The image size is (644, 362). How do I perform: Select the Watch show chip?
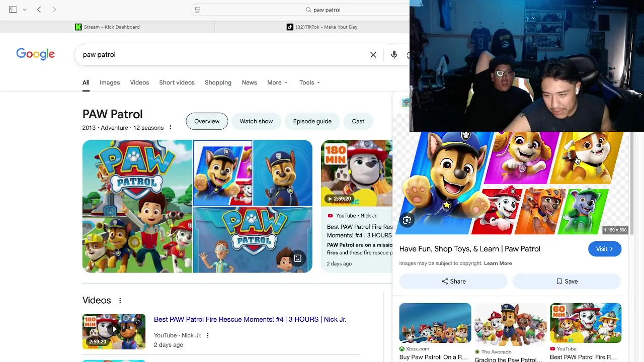(x=256, y=121)
